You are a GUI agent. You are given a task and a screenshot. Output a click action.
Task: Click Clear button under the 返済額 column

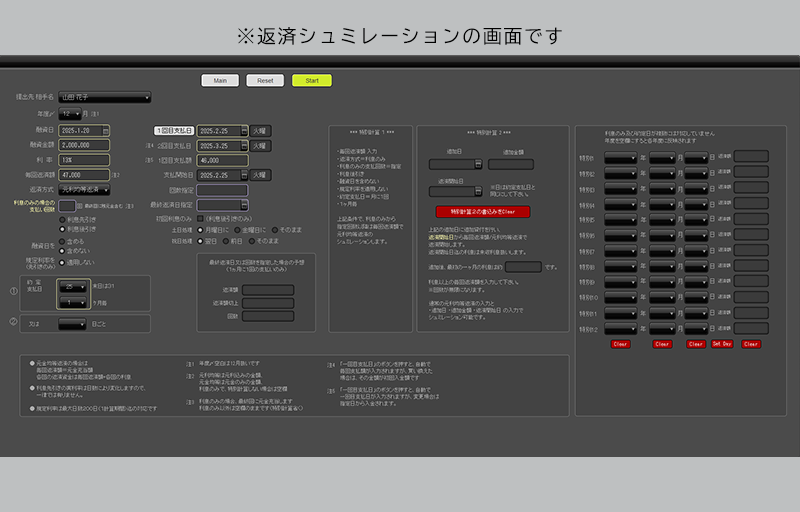coord(751,344)
